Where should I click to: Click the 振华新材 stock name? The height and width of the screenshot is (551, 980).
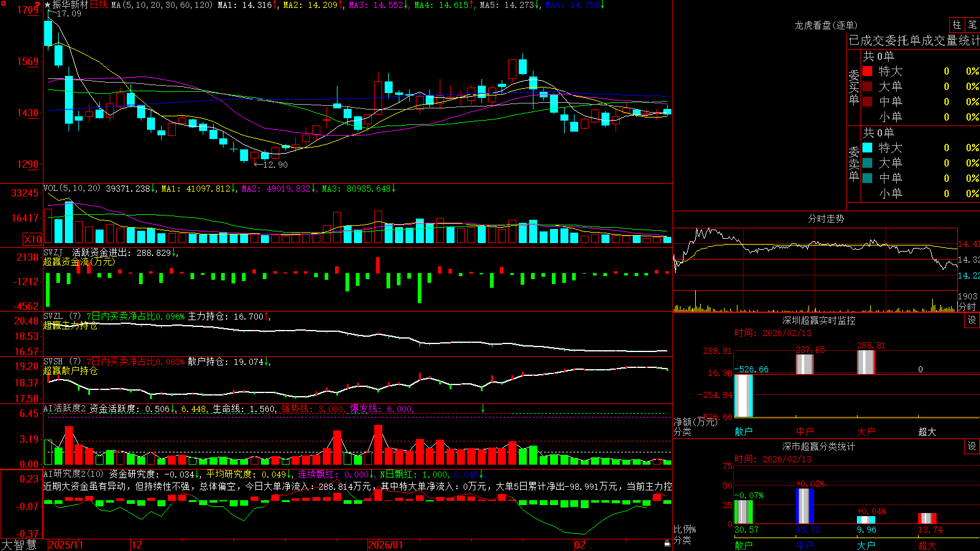[70, 5]
